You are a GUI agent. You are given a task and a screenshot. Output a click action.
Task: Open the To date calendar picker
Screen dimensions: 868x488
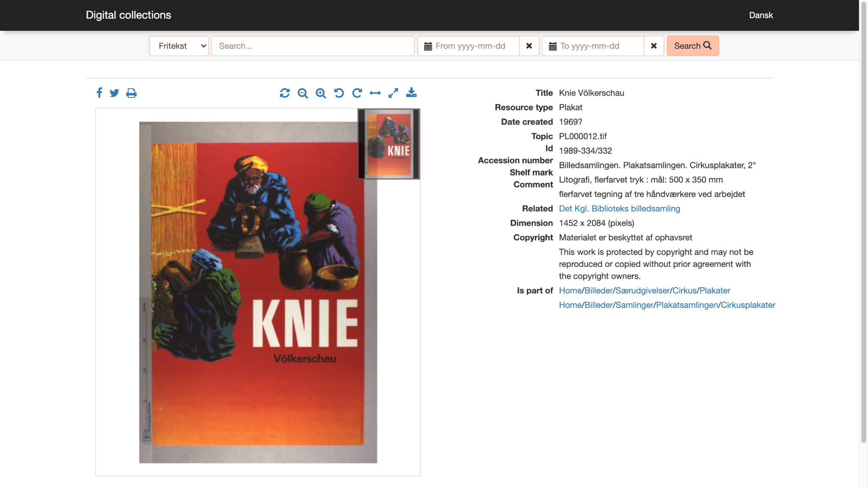click(553, 46)
